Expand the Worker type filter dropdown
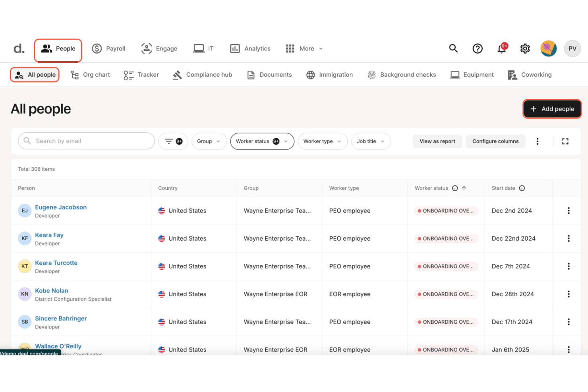This screenshot has width=588, height=392. click(x=323, y=141)
